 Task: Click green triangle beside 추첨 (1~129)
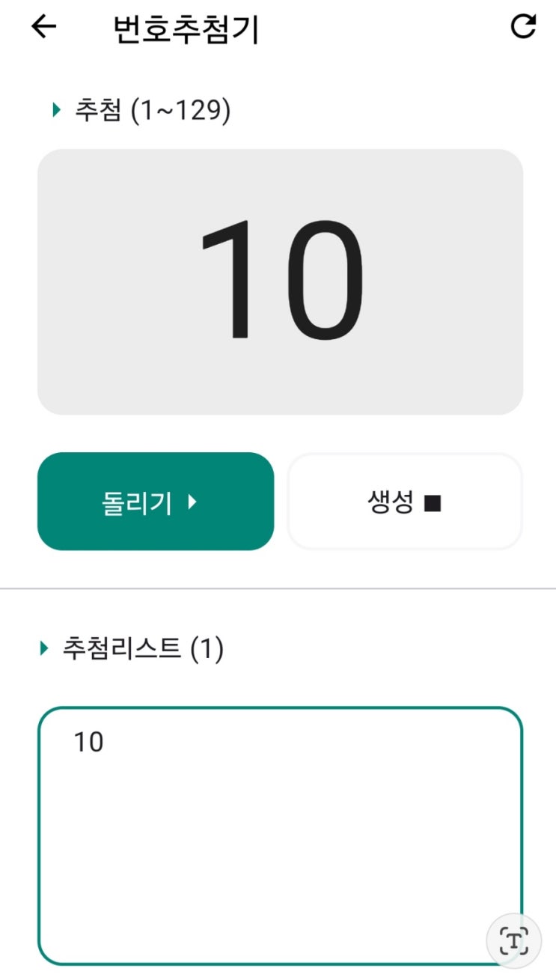(57, 111)
